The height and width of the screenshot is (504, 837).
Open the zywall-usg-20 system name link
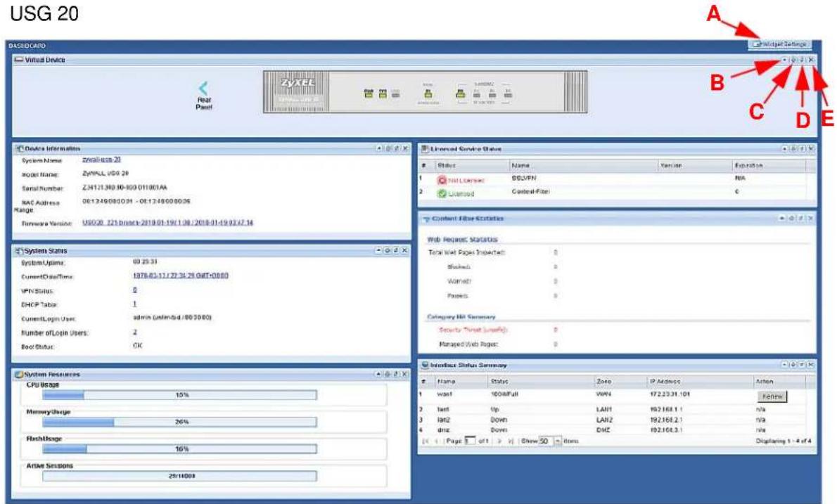[x=101, y=160]
